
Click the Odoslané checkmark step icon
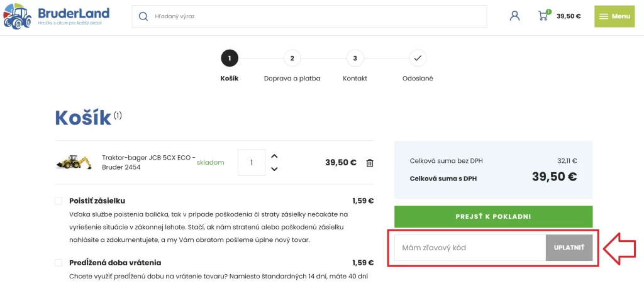pos(418,58)
